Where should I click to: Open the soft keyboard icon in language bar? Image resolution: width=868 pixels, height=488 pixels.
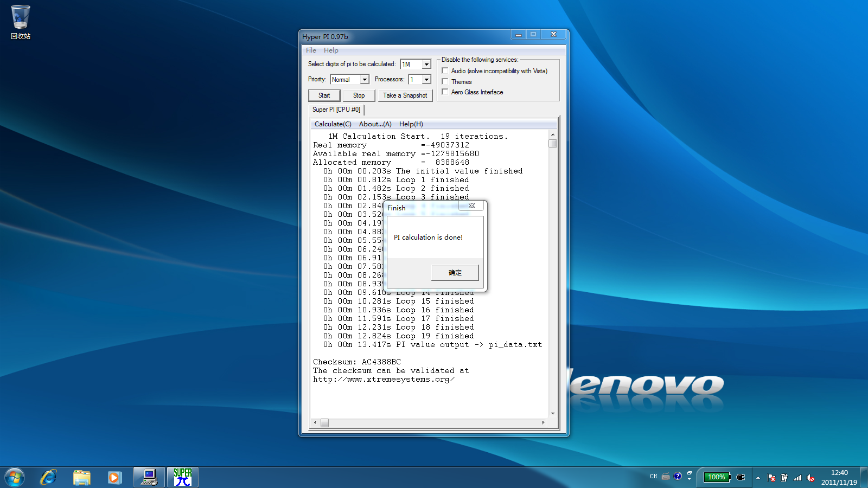coord(666,477)
